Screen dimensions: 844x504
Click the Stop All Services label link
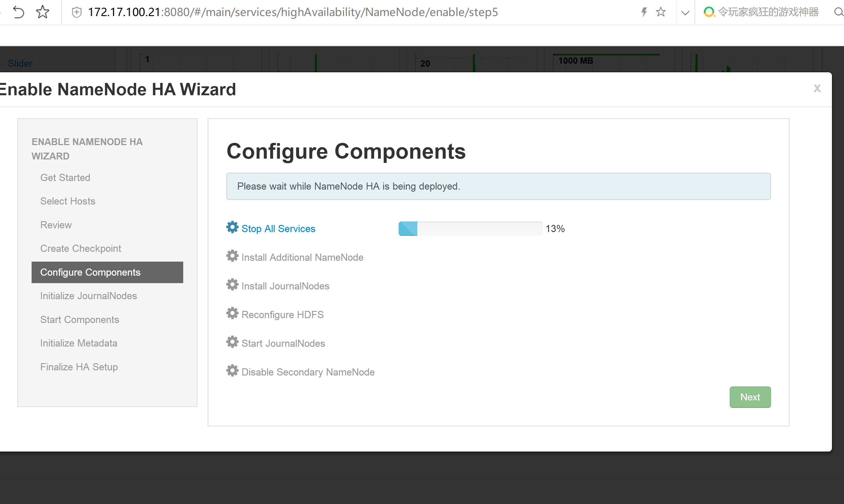(x=278, y=229)
